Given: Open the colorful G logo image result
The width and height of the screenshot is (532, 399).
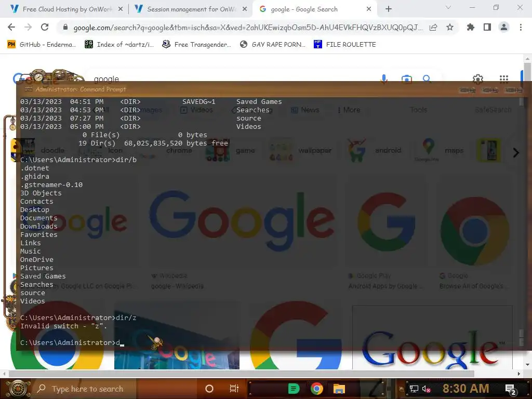Looking at the screenshot, I should coord(387,221).
